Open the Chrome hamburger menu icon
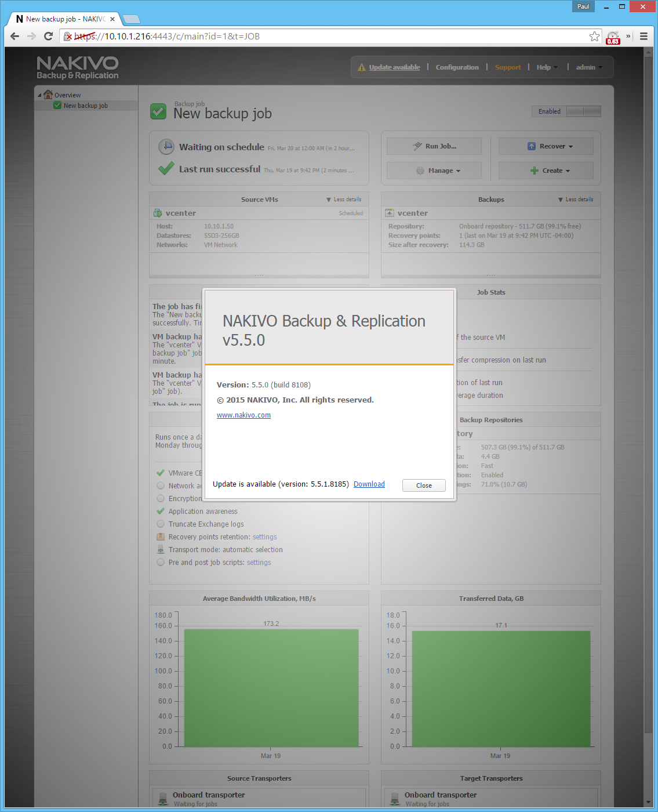Image resolution: width=658 pixels, height=812 pixels. (x=644, y=36)
